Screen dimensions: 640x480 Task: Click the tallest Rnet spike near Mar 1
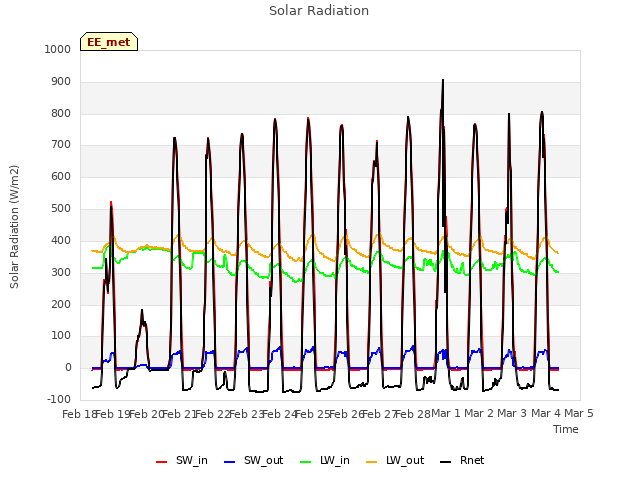[x=443, y=82]
